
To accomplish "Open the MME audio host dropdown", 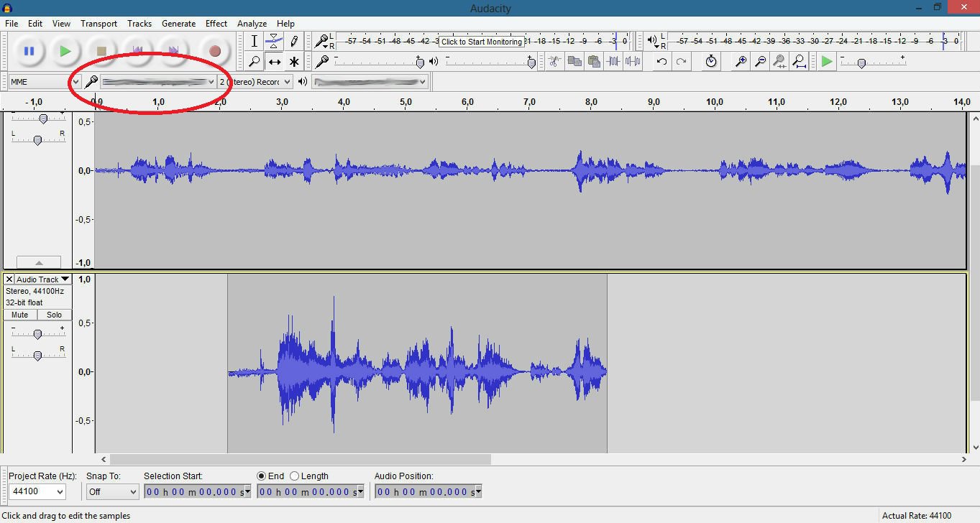I will click(x=45, y=82).
